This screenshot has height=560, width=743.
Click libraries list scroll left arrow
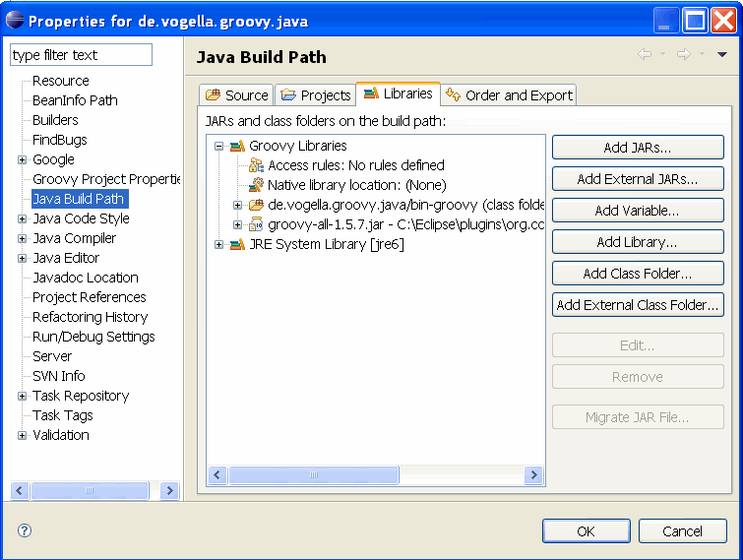(217, 474)
